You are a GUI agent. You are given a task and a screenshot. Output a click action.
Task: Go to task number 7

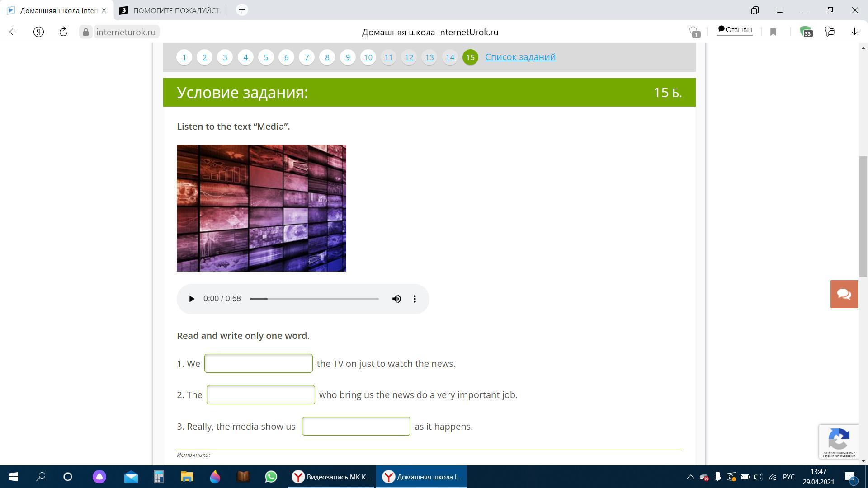pos(307,57)
